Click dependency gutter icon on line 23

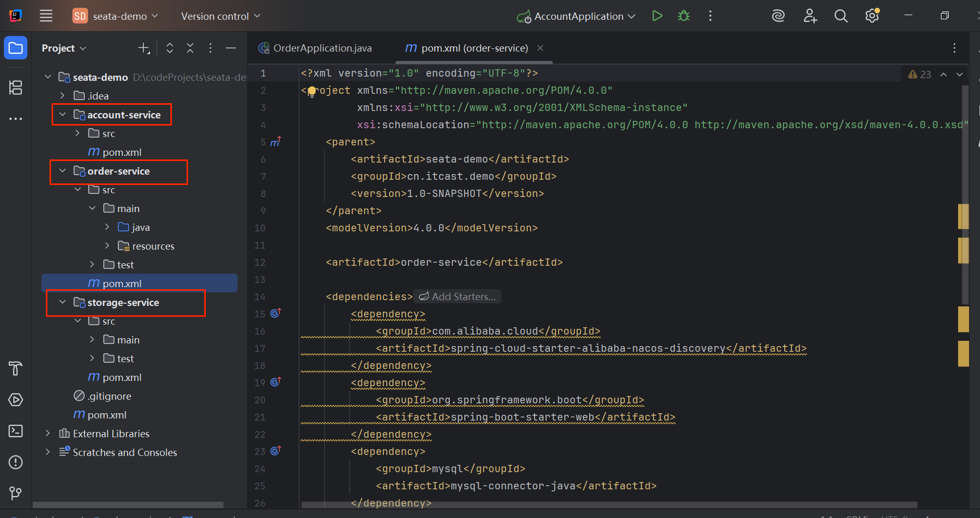click(276, 451)
